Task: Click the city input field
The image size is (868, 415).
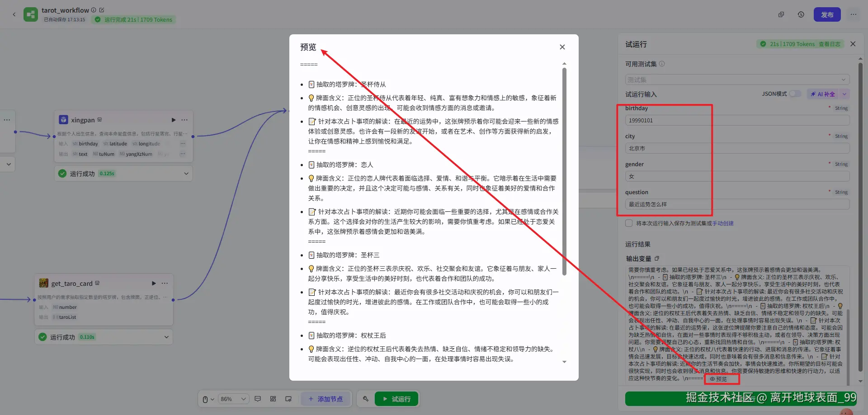Action: [737, 148]
